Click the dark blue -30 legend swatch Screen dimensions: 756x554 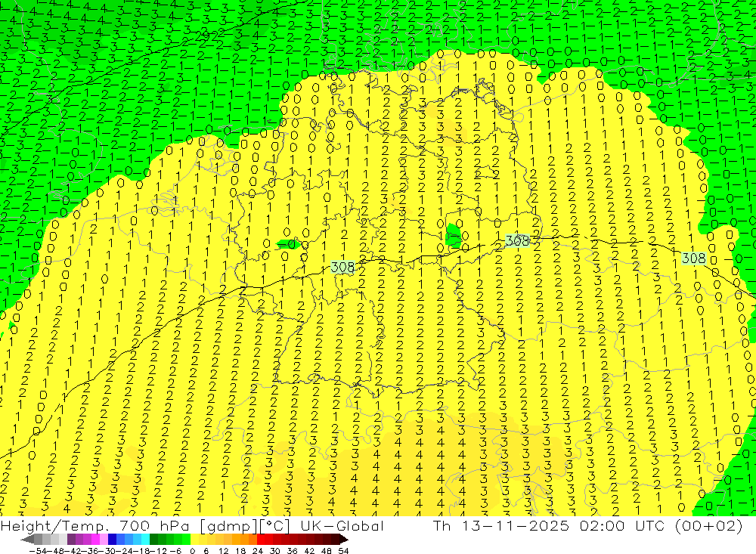[112, 539]
